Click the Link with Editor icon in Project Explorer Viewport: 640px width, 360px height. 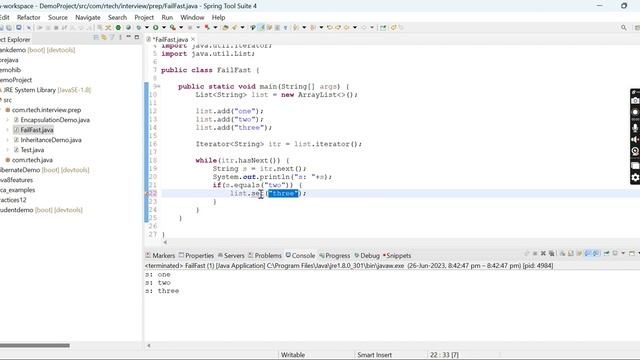point(104,38)
